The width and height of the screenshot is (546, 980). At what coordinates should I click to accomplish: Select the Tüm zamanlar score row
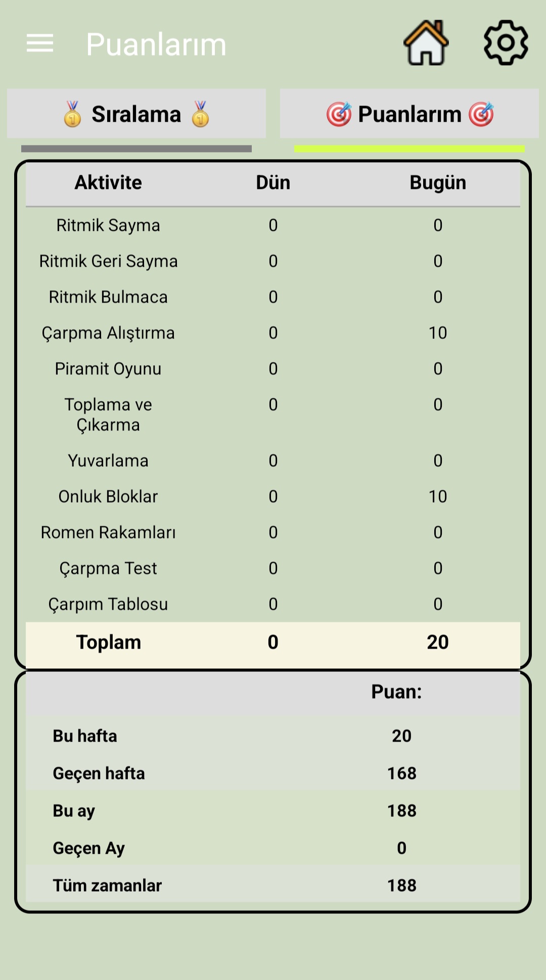[273, 886]
